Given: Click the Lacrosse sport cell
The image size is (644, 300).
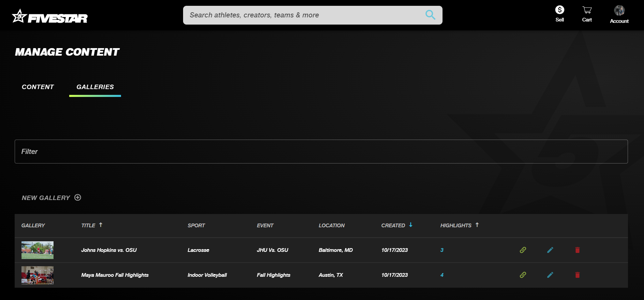Looking at the screenshot, I should point(198,250).
